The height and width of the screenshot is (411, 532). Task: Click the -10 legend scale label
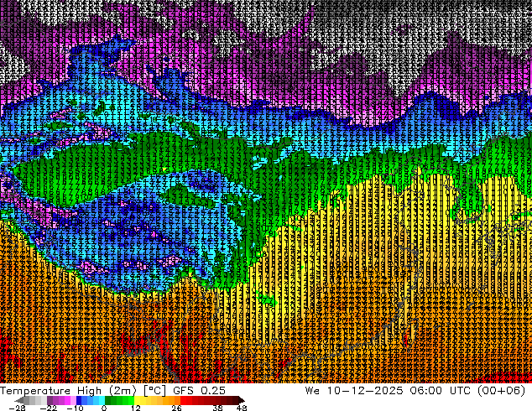click(76, 408)
